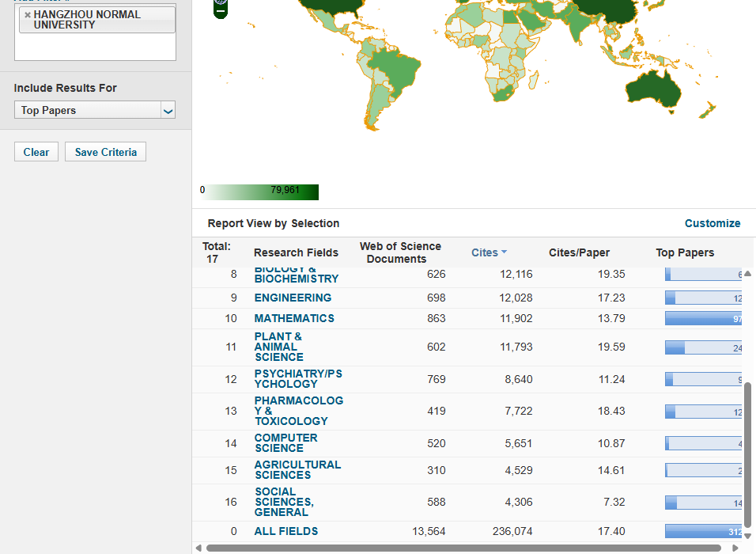Select the MATHEMATICS field link
This screenshot has height=554, width=756.
[x=294, y=318]
